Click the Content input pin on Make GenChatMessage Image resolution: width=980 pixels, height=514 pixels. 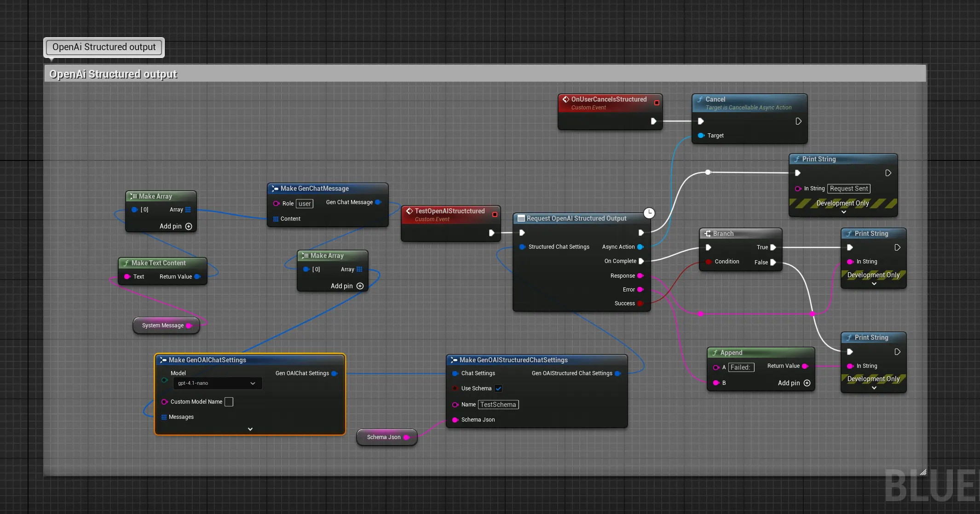(276, 219)
